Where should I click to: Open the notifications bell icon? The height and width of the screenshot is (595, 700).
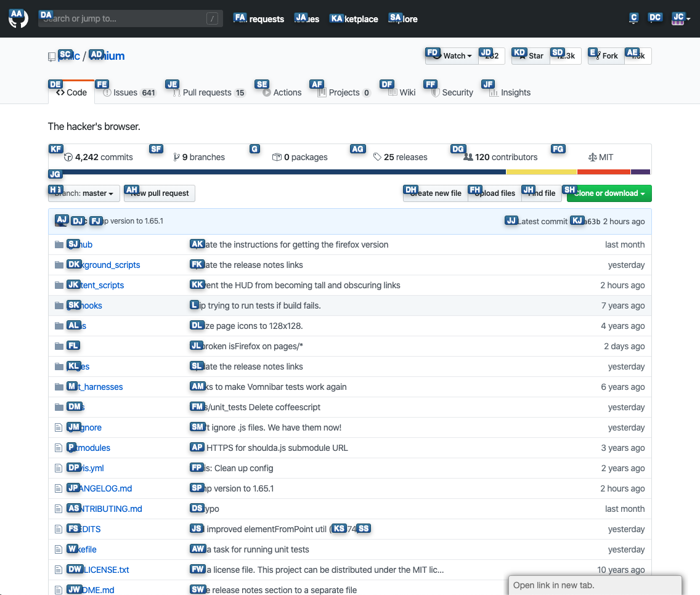point(633,18)
